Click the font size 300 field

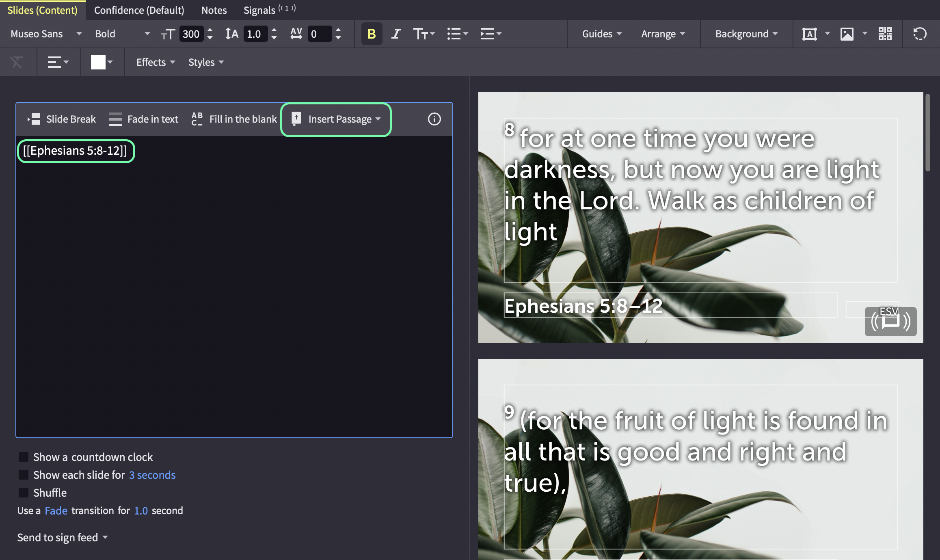pyautogui.click(x=191, y=34)
